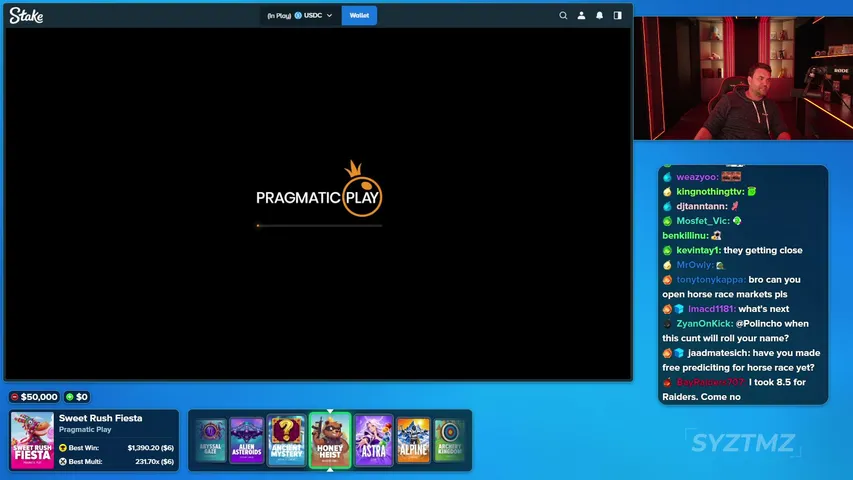Viewport: 853px width, 480px height.
Task: Click the $1,390.20 ($6) value
Action: coord(151,447)
